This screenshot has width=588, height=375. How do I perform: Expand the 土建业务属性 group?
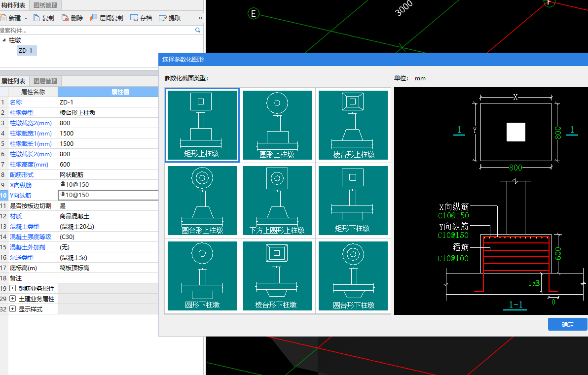tap(13, 299)
